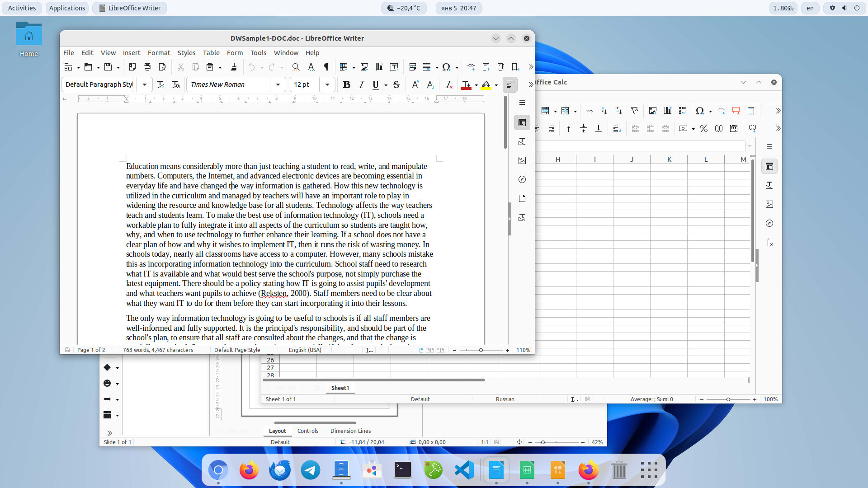Click the Toggle Print Preview icon

point(162,67)
